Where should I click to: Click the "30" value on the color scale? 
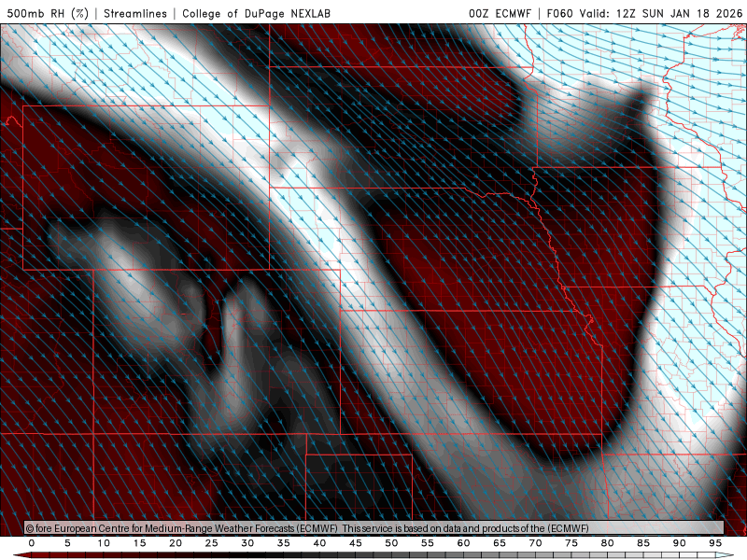(247, 543)
